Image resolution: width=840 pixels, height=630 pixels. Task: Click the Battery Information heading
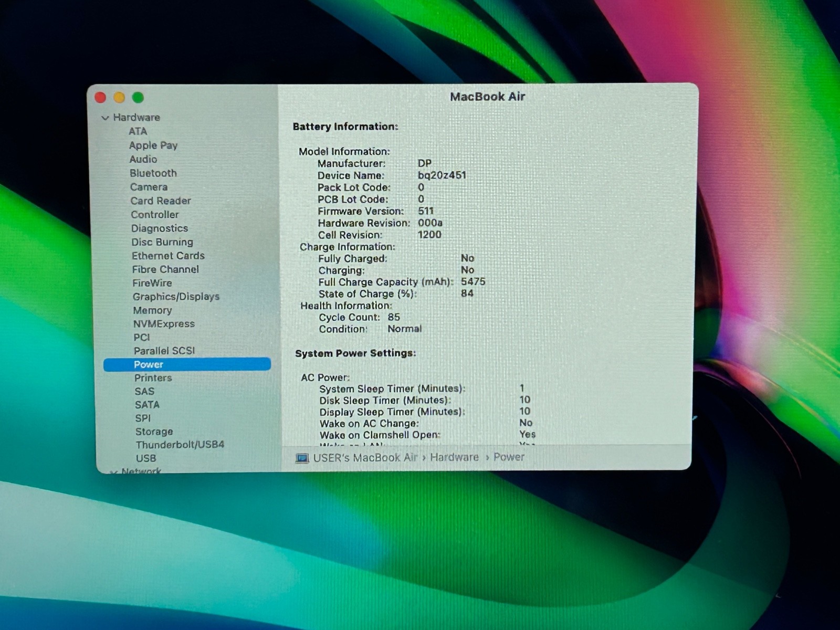[345, 127]
